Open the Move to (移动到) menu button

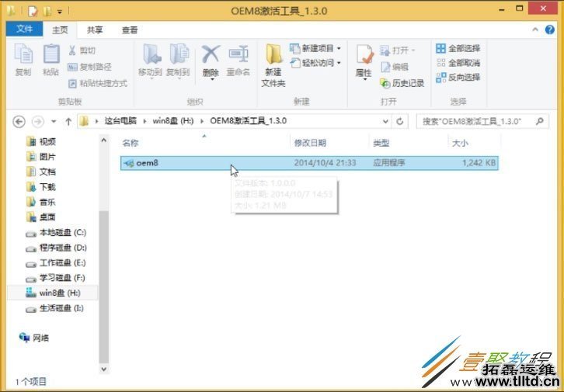tap(150, 61)
